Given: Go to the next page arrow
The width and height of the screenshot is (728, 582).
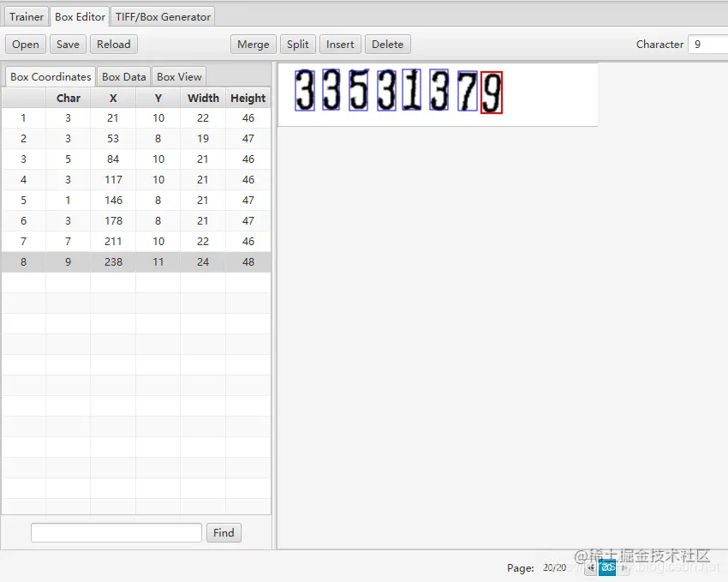Looking at the screenshot, I should pos(624,567).
